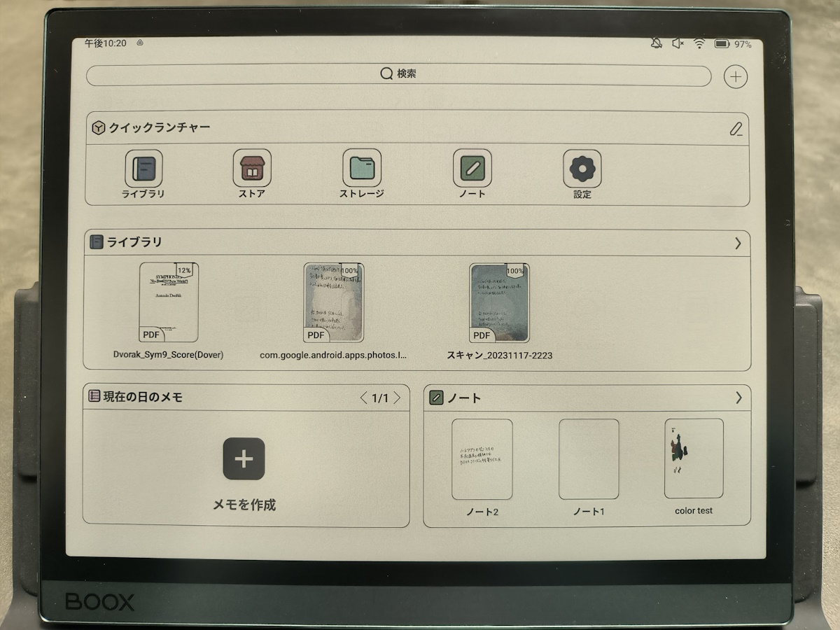Screen dimensions: 840x630
Task: Open 設定 (Settings) gear icon
Action: 582,169
